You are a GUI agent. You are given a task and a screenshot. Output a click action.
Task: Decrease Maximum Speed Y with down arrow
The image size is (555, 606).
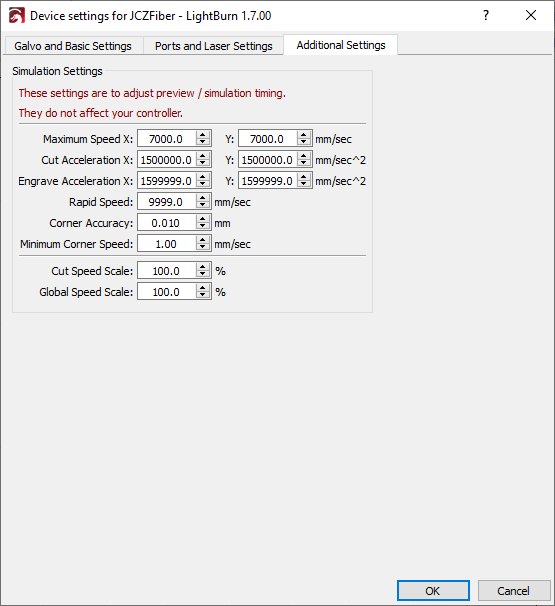pos(304,142)
